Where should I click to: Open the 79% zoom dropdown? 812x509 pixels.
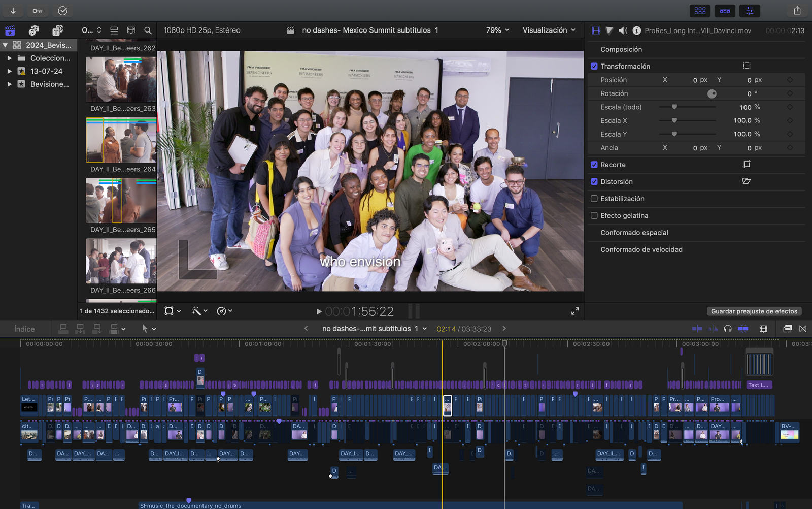click(497, 30)
